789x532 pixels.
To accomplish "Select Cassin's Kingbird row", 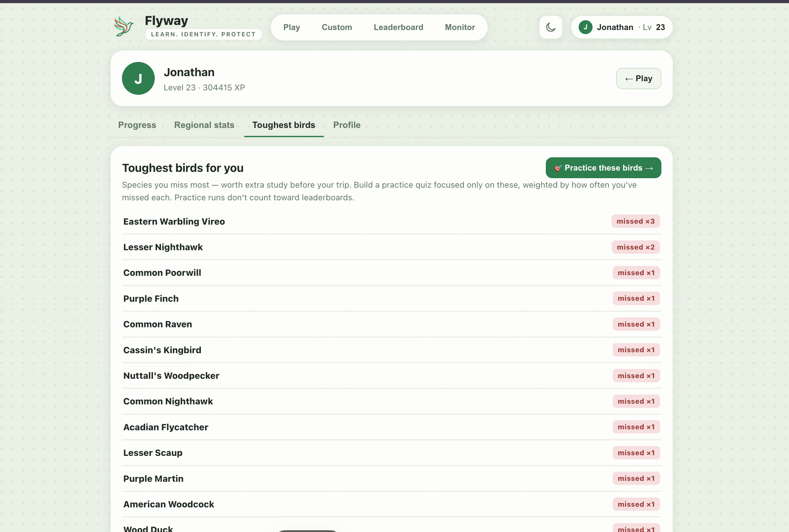I will (391, 350).
